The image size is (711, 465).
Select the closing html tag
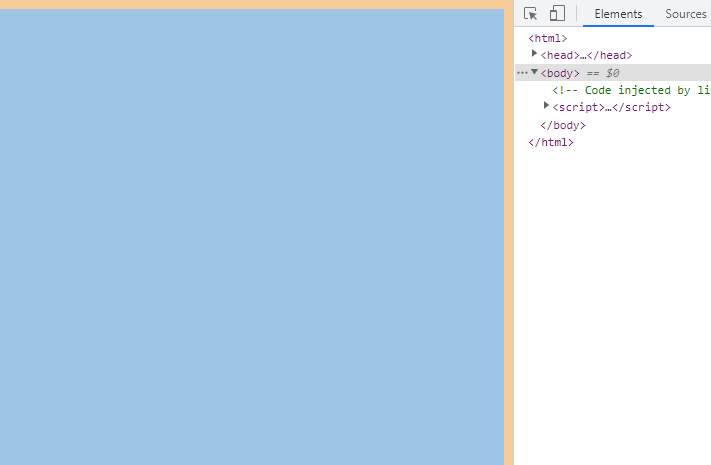(x=551, y=142)
